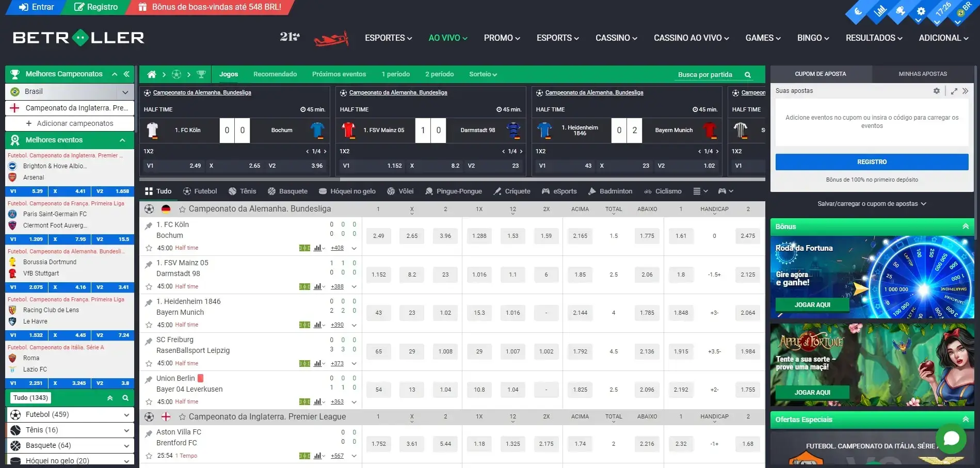Screen dimensions: 980x468
Task: Click the magnifier icon next to Busca por partida
Action: coord(747,75)
